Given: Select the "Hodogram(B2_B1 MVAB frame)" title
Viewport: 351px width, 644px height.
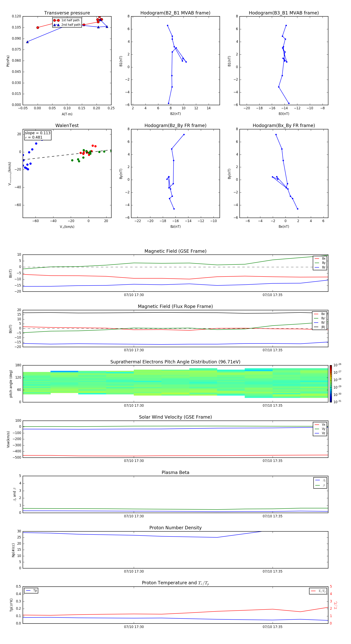Looking at the screenshot, I should [175, 13].
